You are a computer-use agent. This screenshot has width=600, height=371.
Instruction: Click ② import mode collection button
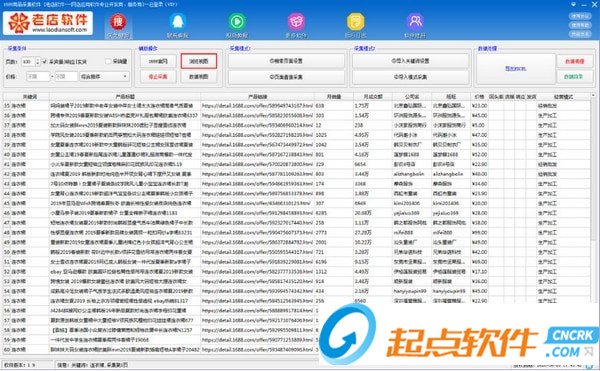410,77
